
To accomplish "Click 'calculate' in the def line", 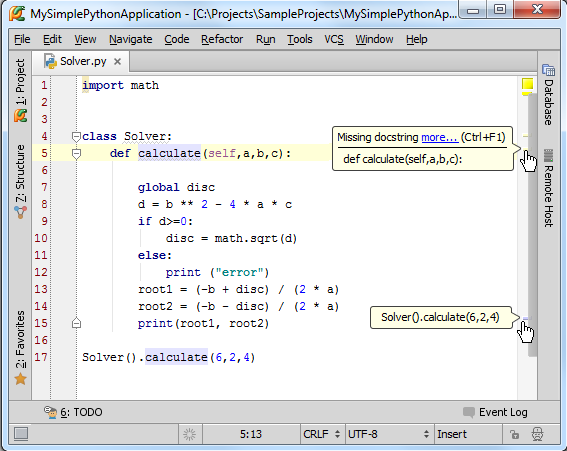I will (x=169, y=153).
